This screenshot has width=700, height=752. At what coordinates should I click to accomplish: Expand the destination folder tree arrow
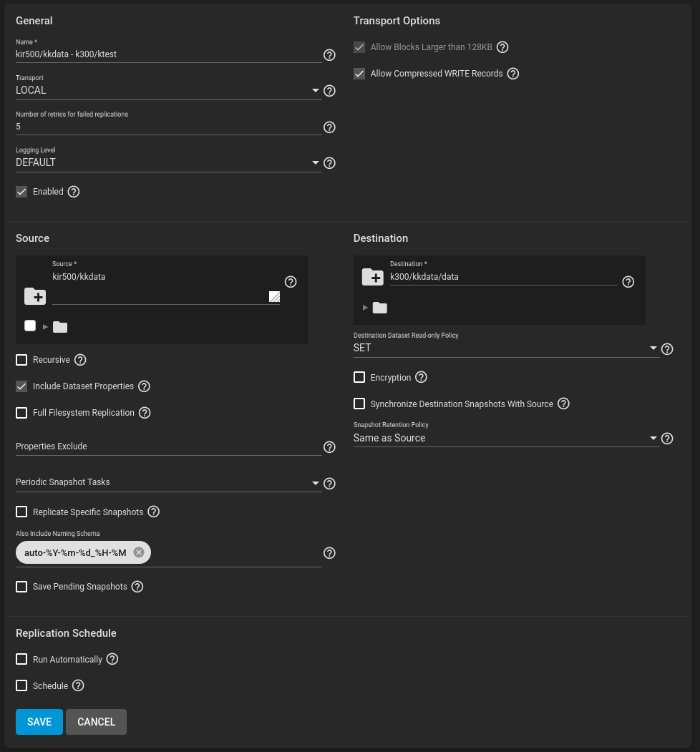click(365, 308)
